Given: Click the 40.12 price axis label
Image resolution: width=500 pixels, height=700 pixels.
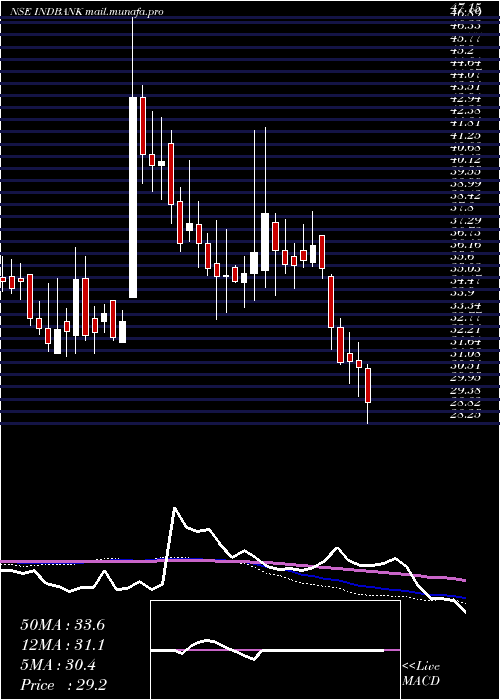Looking at the screenshot, I should (466, 159).
